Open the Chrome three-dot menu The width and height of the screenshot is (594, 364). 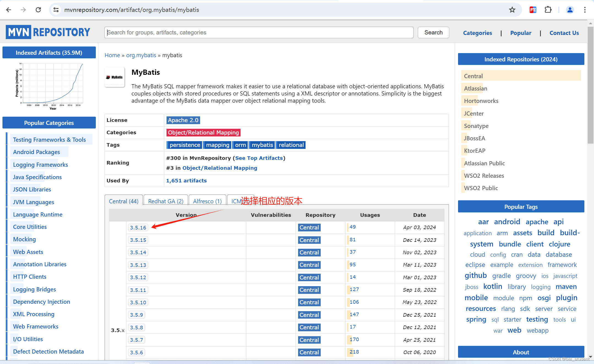coord(585,10)
